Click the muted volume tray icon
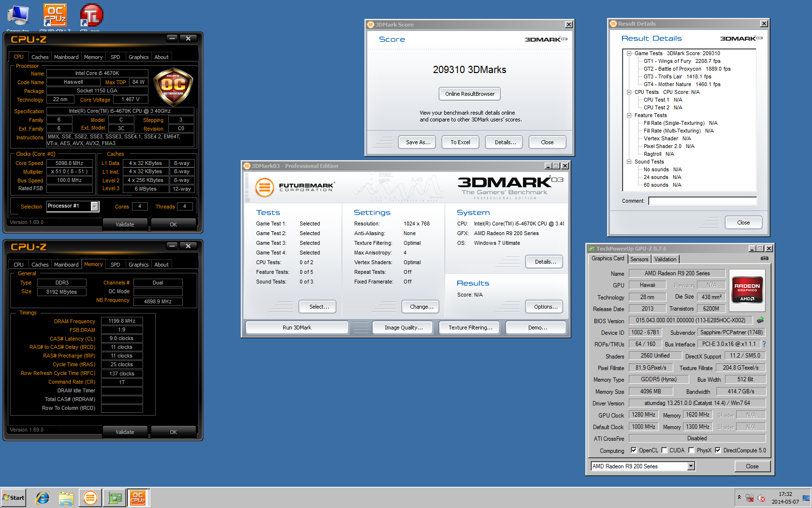The image size is (812, 508). click(x=761, y=498)
